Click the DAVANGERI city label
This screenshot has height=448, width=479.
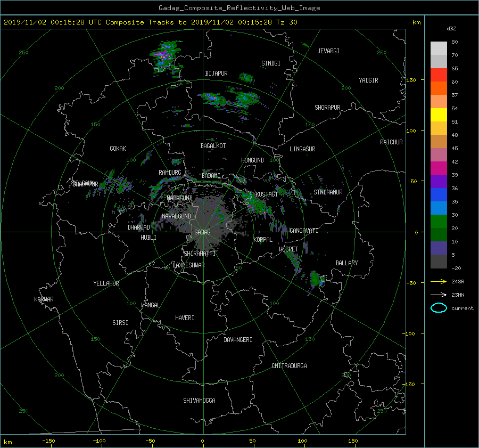[238, 340]
